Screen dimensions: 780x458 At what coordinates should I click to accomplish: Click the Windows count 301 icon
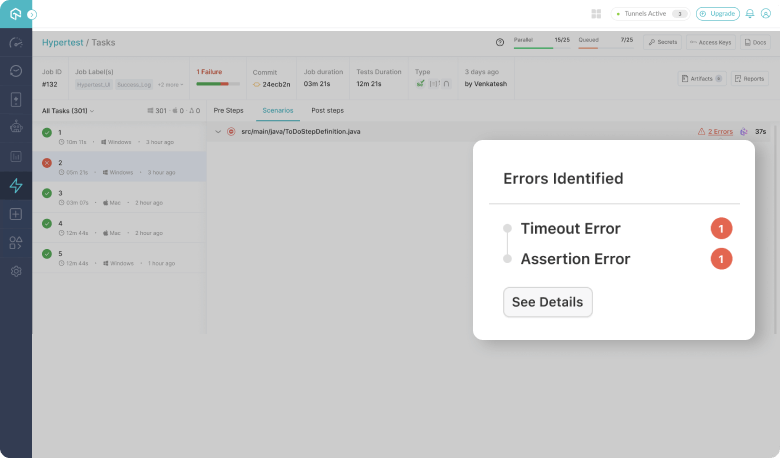pyautogui.click(x=150, y=111)
